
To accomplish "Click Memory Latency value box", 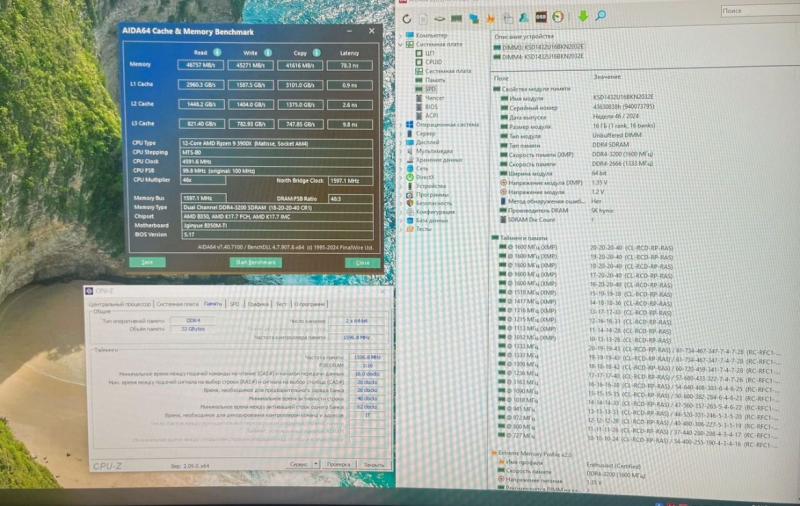I will [x=349, y=65].
